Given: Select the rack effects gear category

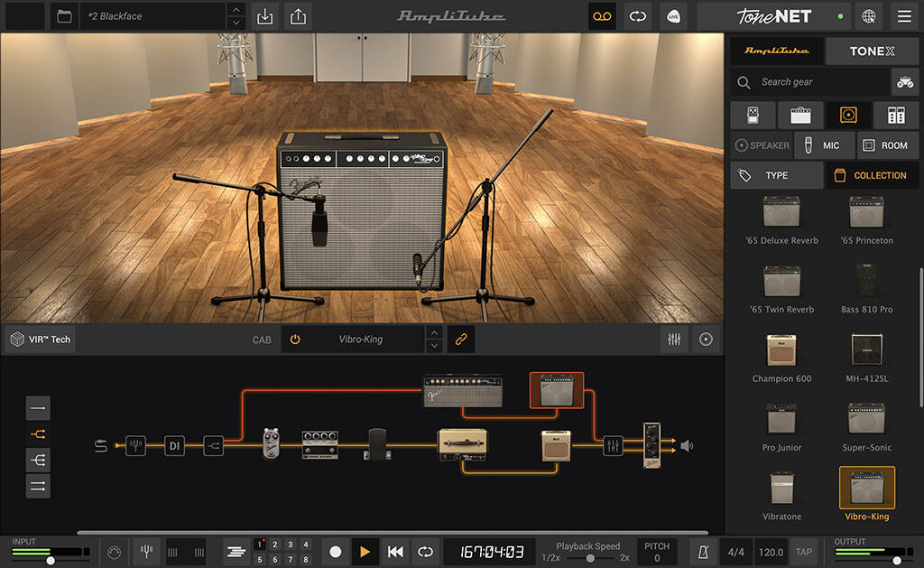Looking at the screenshot, I should (x=894, y=115).
